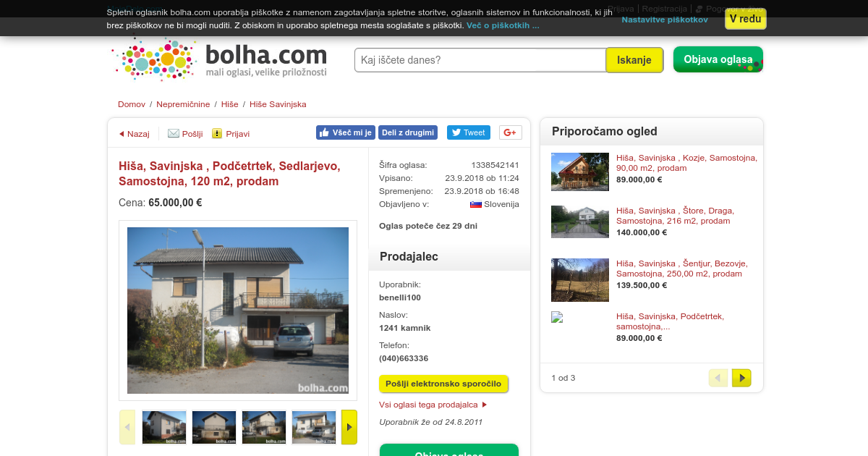
Task: Click the Iskanje search button
Action: [634, 60]
